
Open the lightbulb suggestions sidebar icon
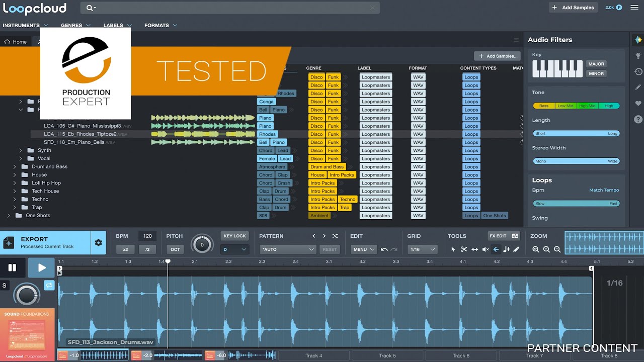pos(638,56)
